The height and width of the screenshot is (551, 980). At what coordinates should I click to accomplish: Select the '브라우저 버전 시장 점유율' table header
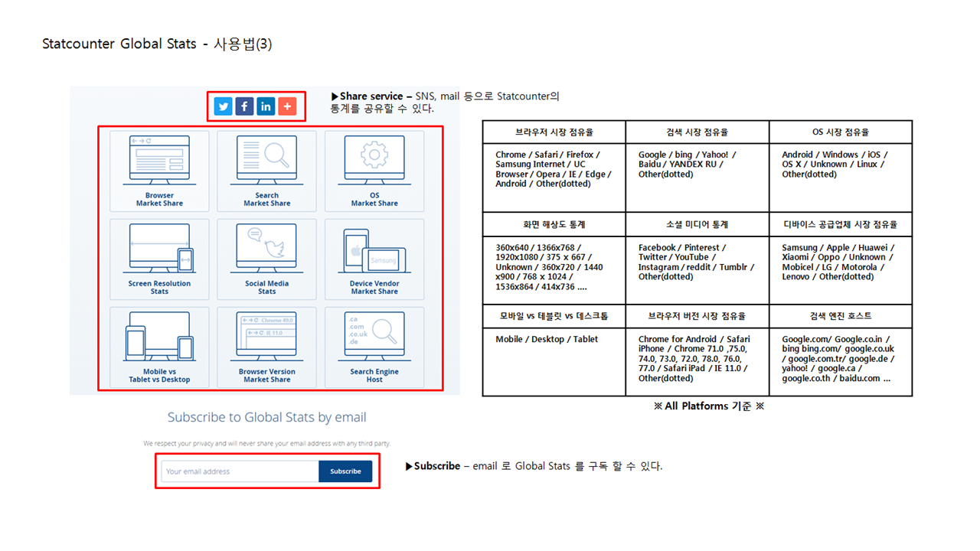pyautogui.click(x=697, y=316)
